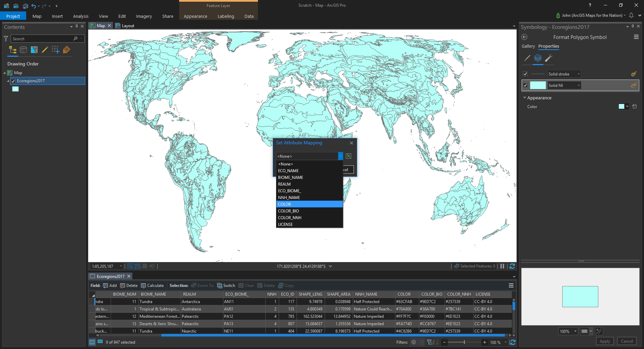Click the List By Drawing Order icon
Viewport: 644px width, 349px height.
coord(13,50)
